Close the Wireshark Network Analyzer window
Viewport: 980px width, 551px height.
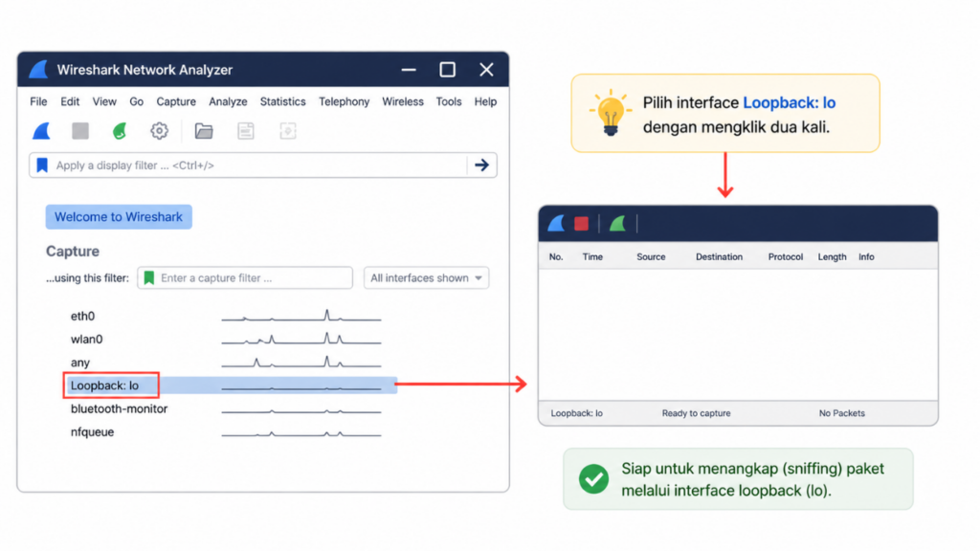click(x=486, y=69)
